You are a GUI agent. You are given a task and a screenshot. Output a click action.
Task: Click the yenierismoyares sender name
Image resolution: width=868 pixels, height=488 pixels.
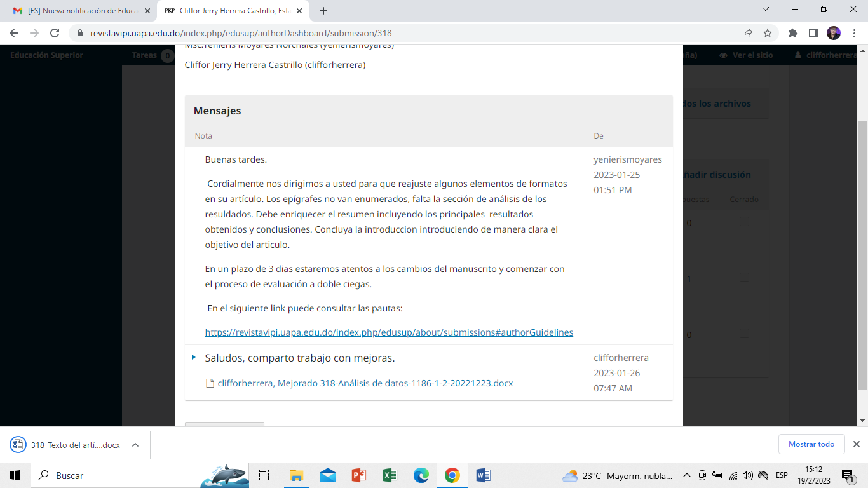(x=628, y=159)
